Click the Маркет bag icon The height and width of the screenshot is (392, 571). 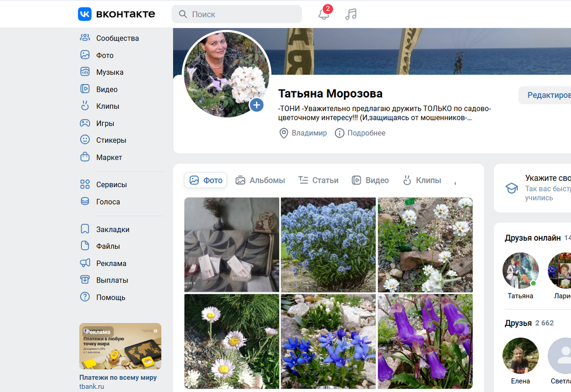(x=85, y=157)
